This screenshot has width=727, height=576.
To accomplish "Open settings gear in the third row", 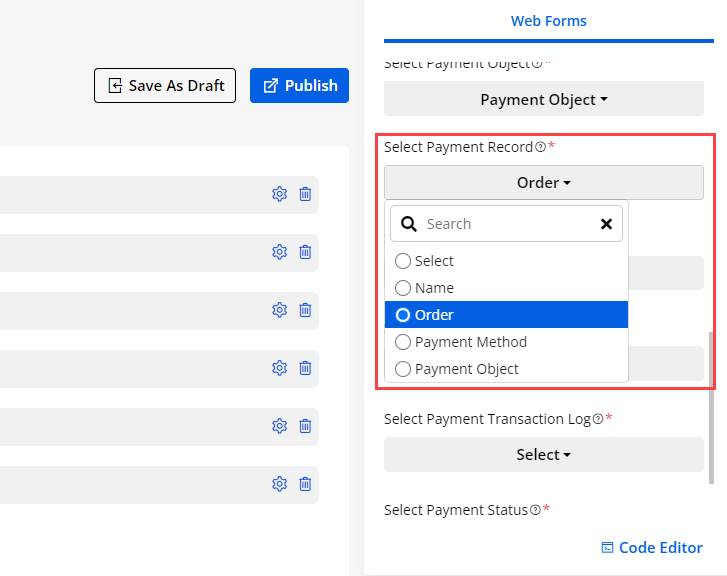I will [x=279, y=310].
